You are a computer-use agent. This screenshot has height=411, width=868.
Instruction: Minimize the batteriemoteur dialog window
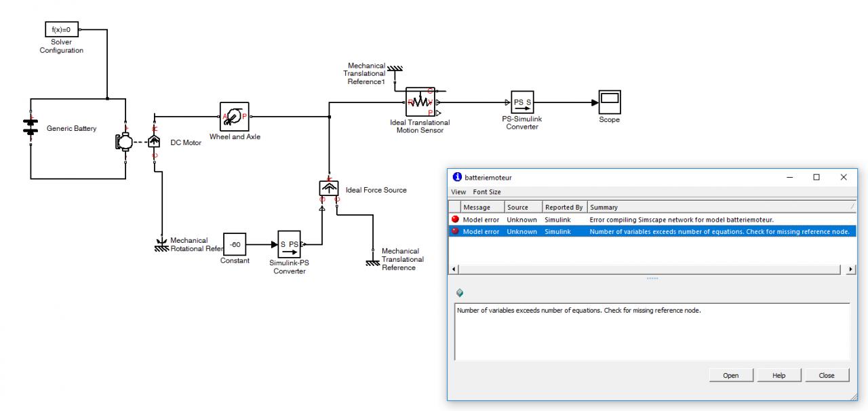[x=789, y=177]
